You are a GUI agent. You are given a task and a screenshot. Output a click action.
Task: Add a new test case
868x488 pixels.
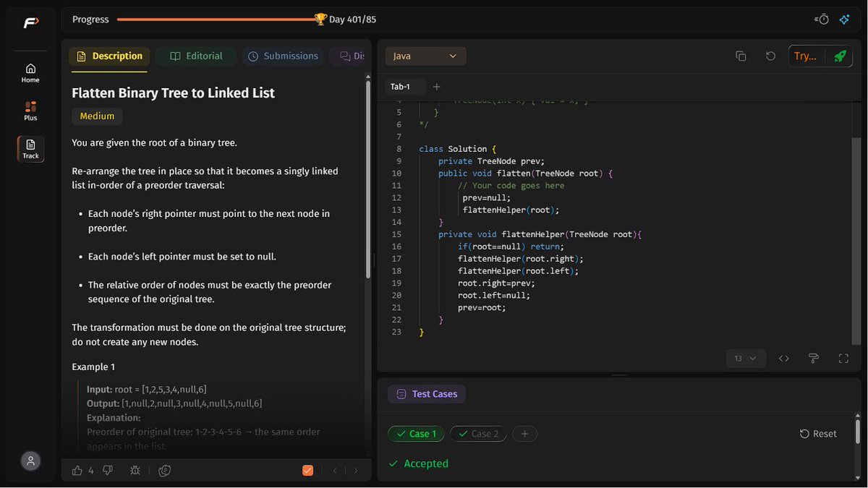(x=524, y=434)
